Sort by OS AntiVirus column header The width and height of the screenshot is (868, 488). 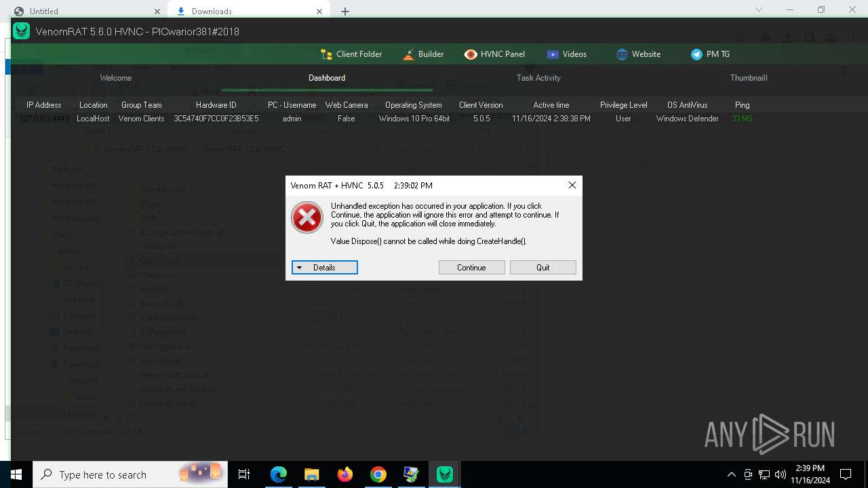pyautogui.click(x=687, y=105)
